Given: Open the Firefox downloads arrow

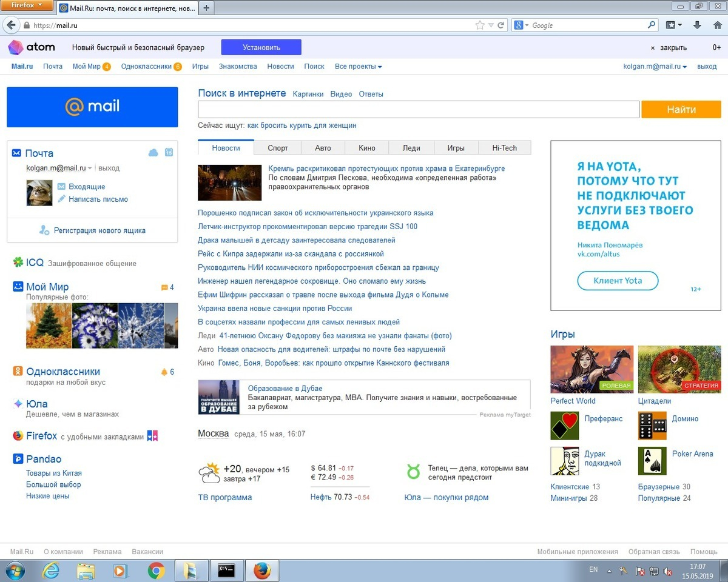Looking at the screenshot, I should [697, 25].
